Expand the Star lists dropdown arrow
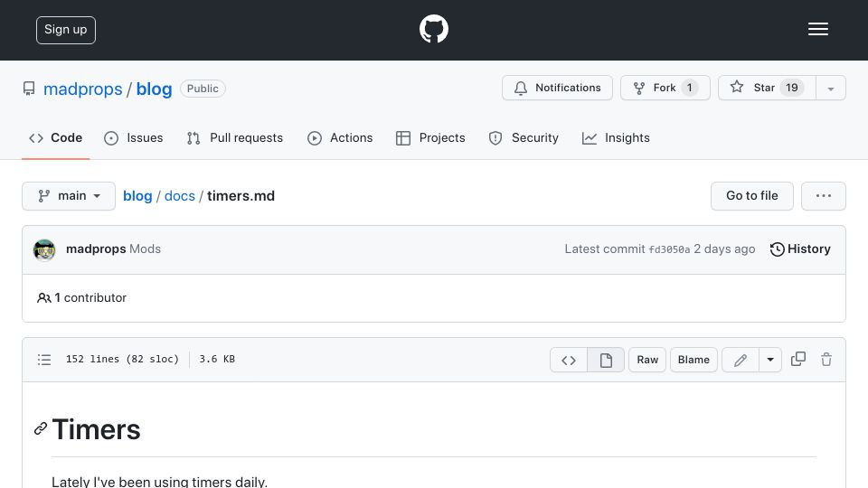Screen dimensions: 868x488 coord(830,89)
